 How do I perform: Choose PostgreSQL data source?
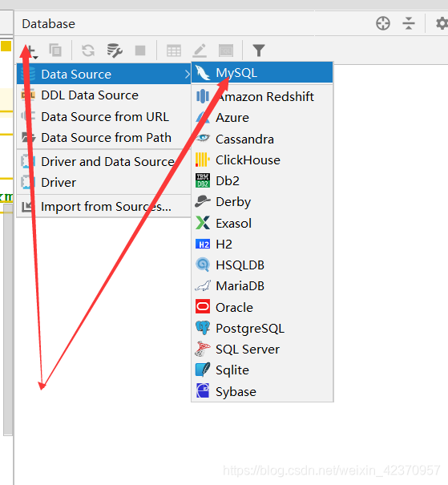tap(262, 329)
